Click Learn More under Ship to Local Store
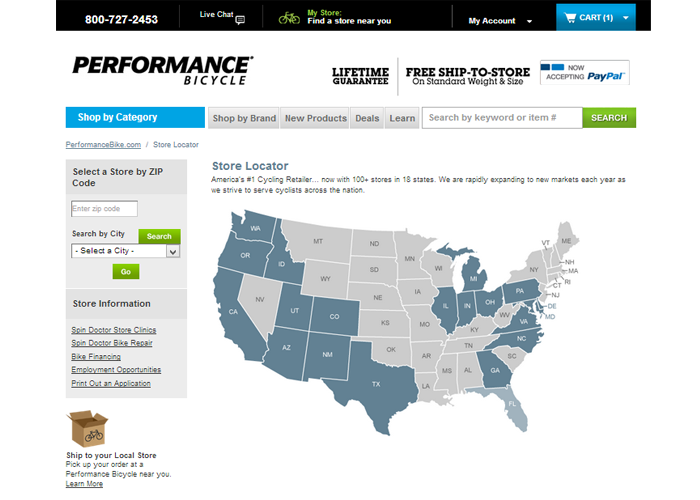The image size is (700, 500). pos(84,484)
